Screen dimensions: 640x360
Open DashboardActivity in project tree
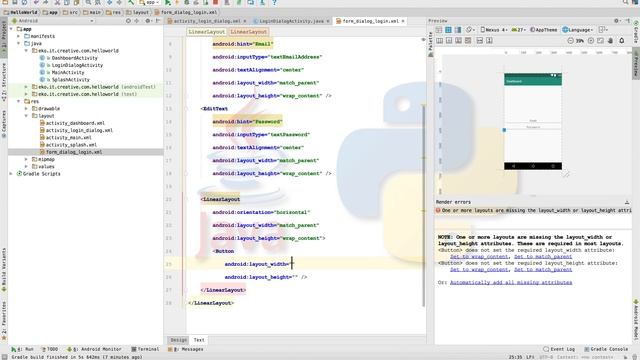tap(74, 58)
